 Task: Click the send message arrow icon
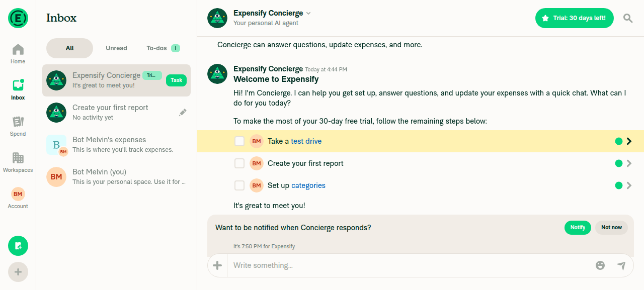click(x=621, y=265)
